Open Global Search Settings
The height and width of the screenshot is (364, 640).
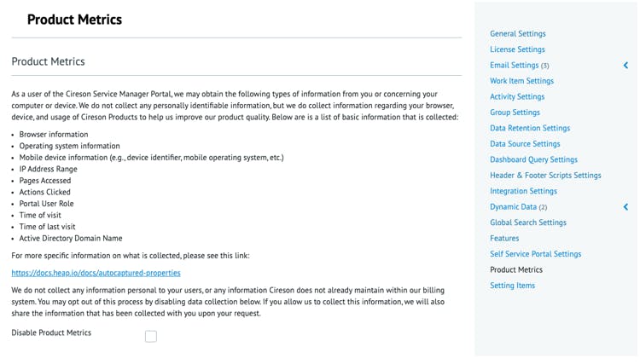[x=527, y=222]
